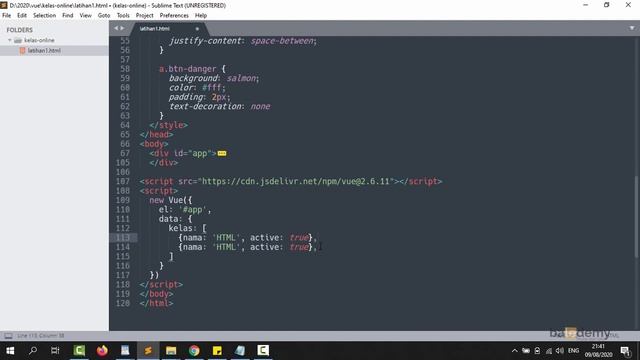Click the Sublime Text taskbar icon
Image resolution: width=640 pixels, height=360 pixels.
(x=148, y=351)
